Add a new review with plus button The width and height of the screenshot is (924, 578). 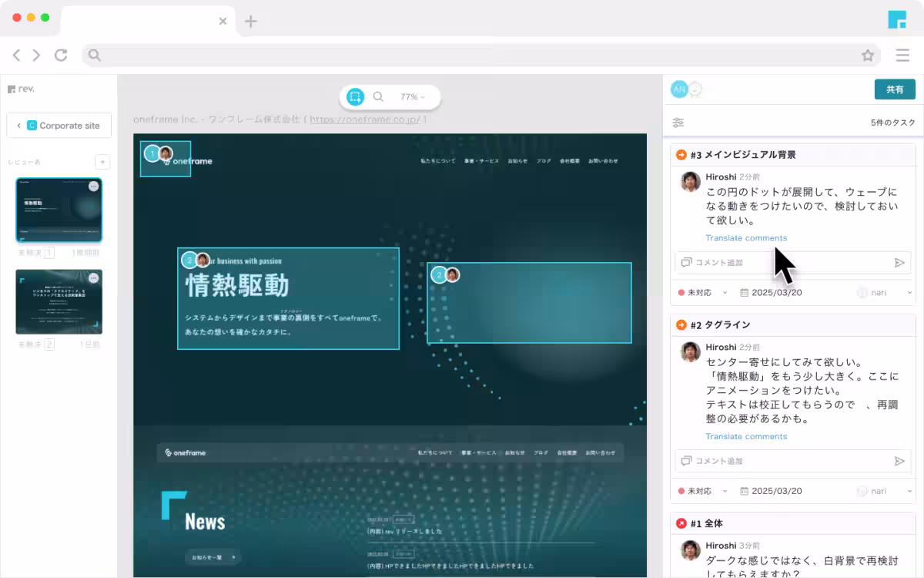pyautogui.click(x=102, y=162)
